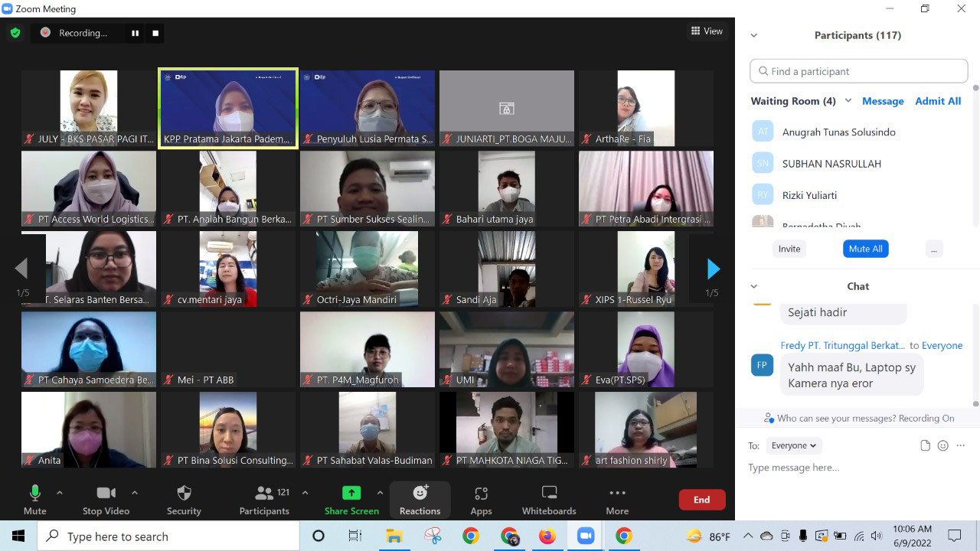Screen dimensions: 980x551
Task: Open the View layout menu
Action: [x=707, y=31]
